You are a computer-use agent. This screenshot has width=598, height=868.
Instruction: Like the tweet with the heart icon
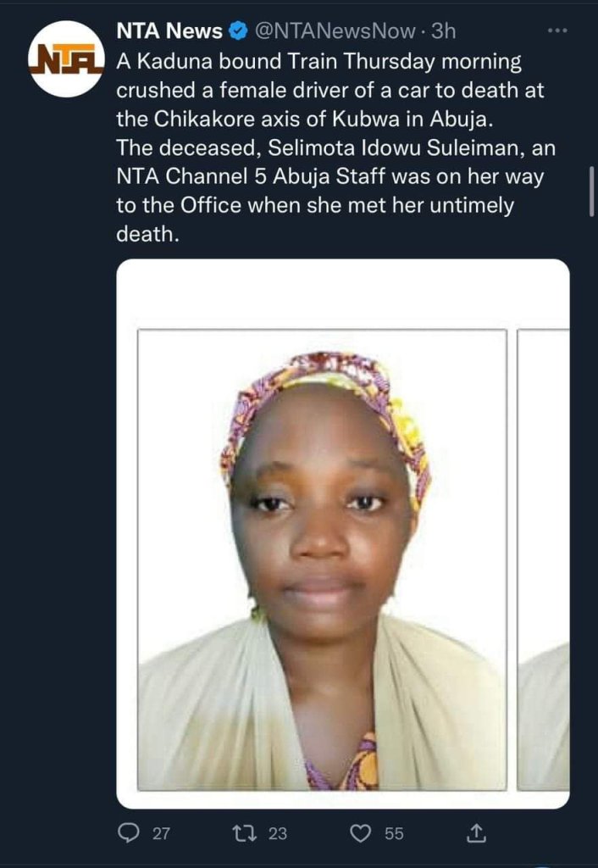361,833
